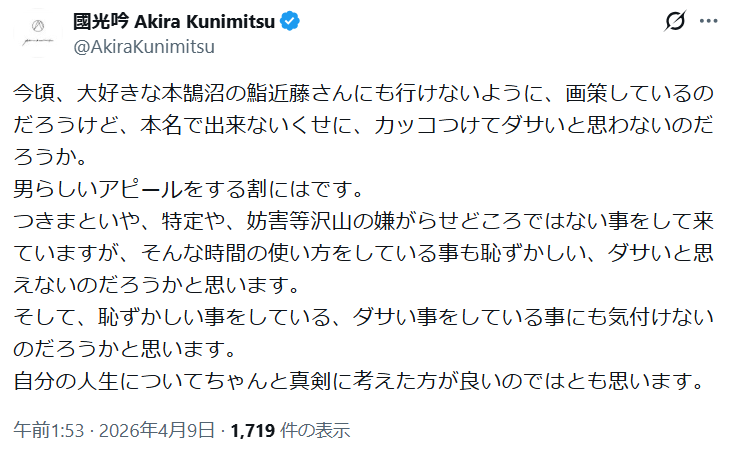Open the @AkiraKunimitsu handle link
Image resolution: width=740 pixels, height=464 pixels.
click(144, 46)
